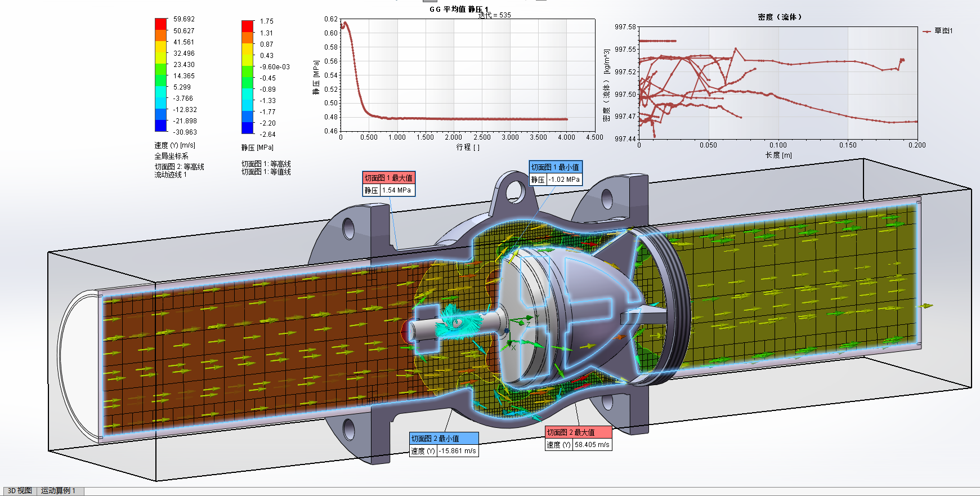
Task: Click the -30.963 minimum velocity legend value
Action: point(185,132)
